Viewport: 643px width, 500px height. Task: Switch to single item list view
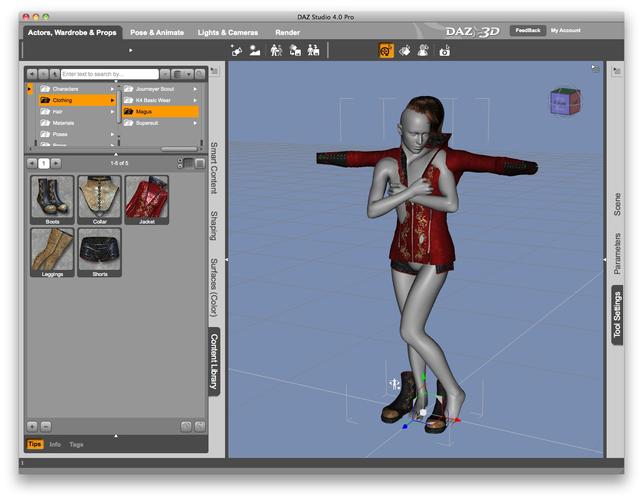tap(200, 163)
